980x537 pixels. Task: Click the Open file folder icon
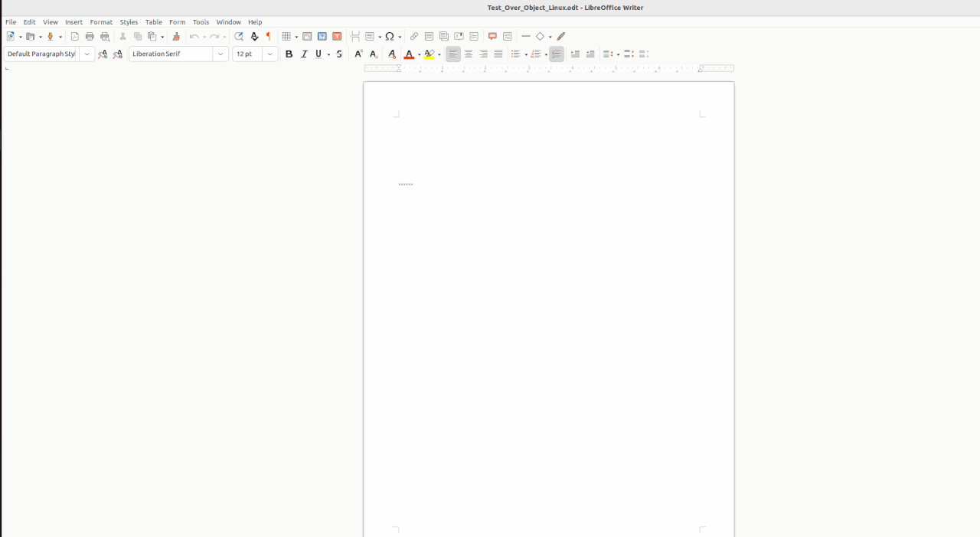(x=31, y=36)
